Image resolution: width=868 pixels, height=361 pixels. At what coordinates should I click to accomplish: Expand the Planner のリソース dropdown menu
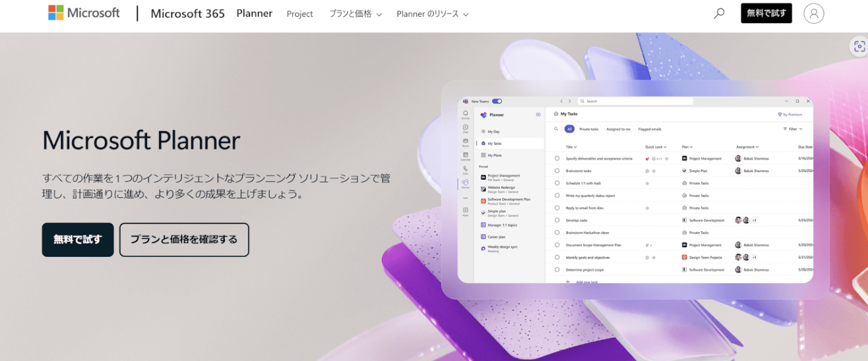click(432, 14)
